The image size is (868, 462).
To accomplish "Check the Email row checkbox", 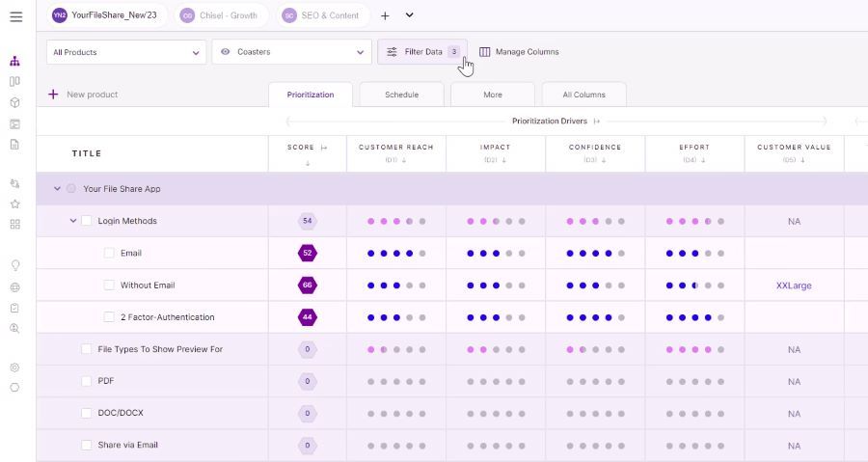I will [109, 253].
